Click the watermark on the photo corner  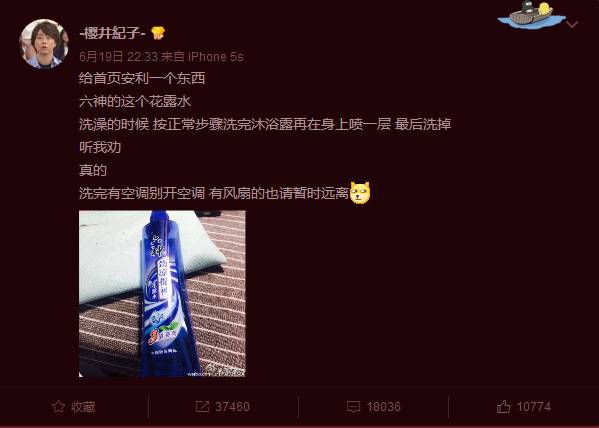point(217,372)
